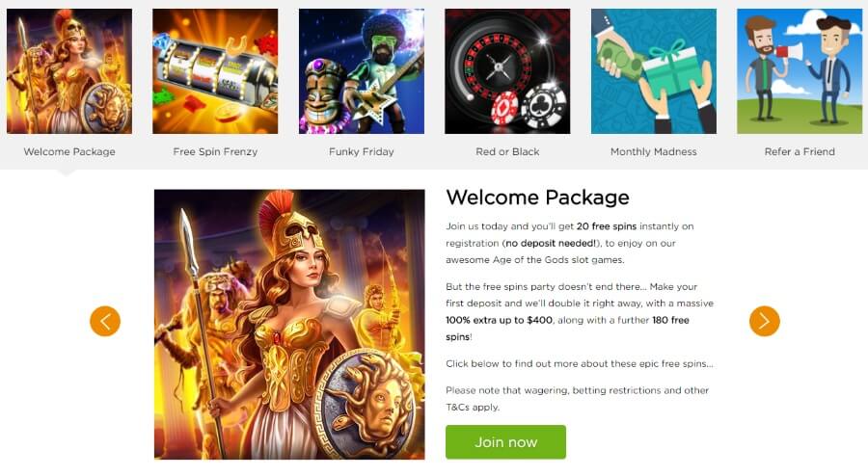Click the 100% extra up to $400 text
The width and height of the screenshot is (868, 476).
pos(499,320)
